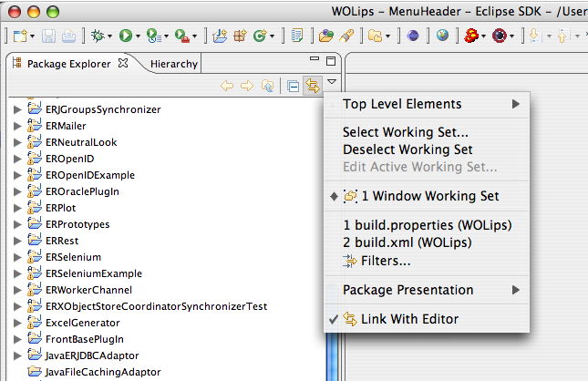Screen dimensions: 588x381
Task: Select the EROraclePlugIn project
Action: (x=82, y=191)
